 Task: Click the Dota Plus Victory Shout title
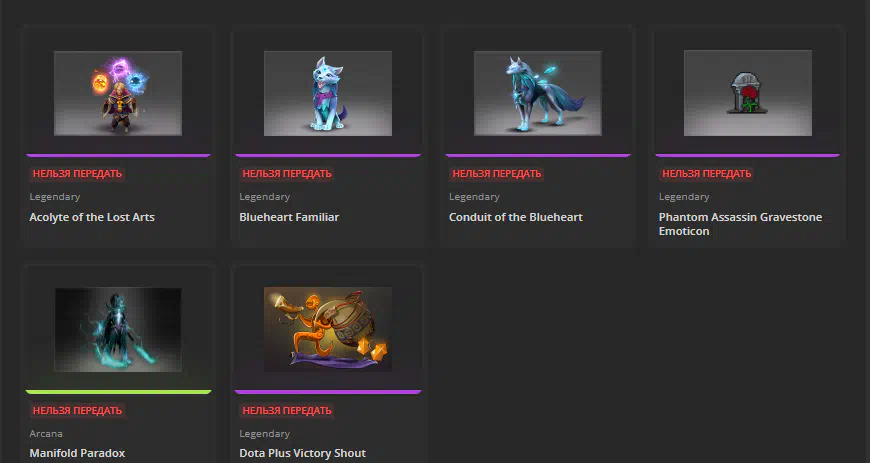tap(302, 453)
